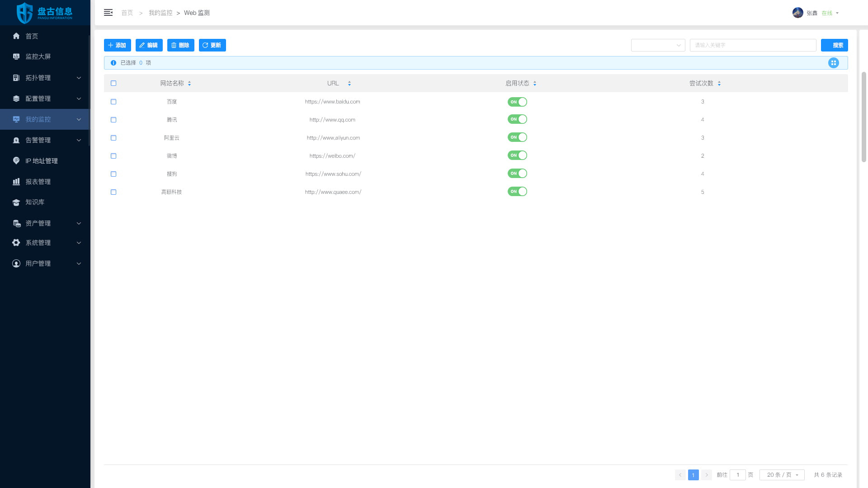
Task: Sort by 网站名称 column arrows
Action: click(189, 84)
